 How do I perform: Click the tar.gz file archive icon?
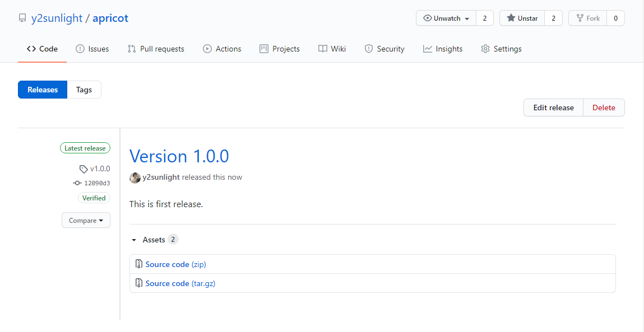tap(138, 283)
